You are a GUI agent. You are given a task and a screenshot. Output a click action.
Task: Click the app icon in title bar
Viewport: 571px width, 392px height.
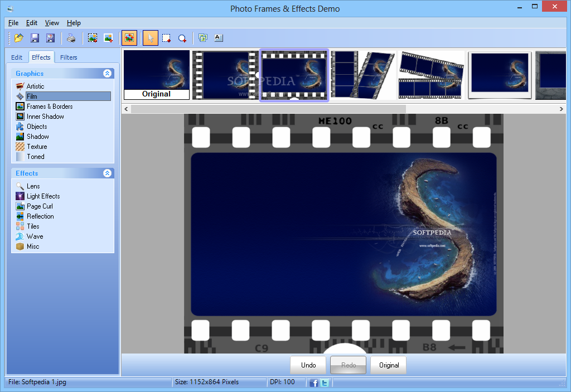click(10, 8)
